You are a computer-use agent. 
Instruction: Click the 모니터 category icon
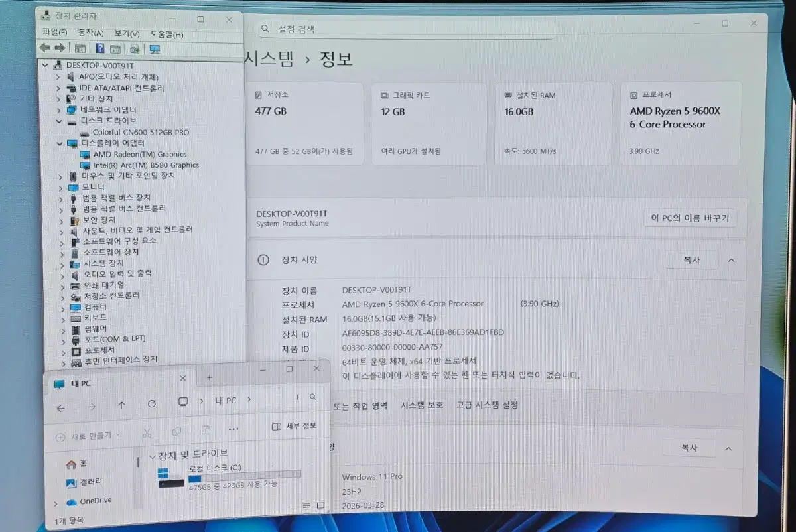click(74, 187)
